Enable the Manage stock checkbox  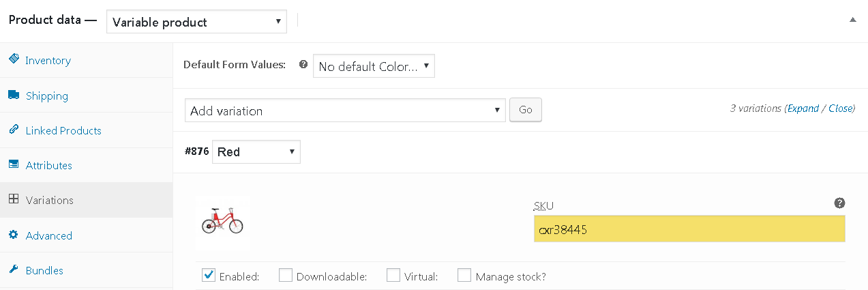click(x=464, y=276)
